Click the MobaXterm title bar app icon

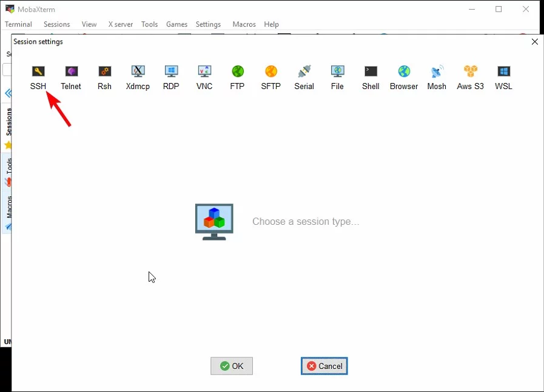click(10, 9)
